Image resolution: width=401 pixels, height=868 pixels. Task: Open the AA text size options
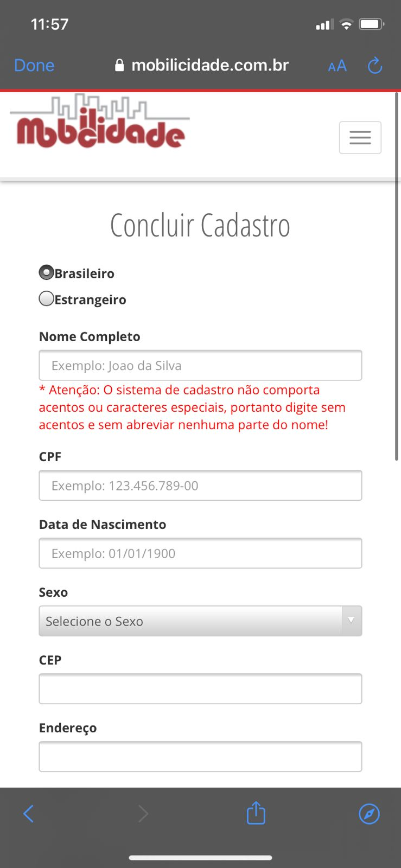point(337,66)
